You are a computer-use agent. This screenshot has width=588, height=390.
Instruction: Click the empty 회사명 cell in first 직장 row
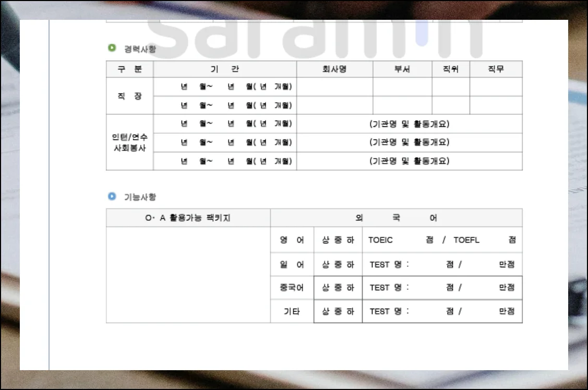(x=334, y=87)
